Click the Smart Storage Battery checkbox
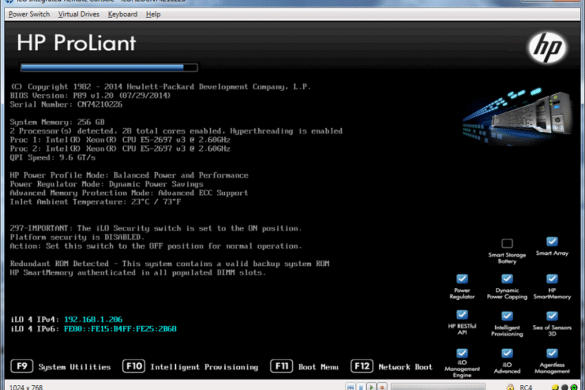The width and height of the screenshot is (585, 390). pyautogui.click(x=507, y=243)
